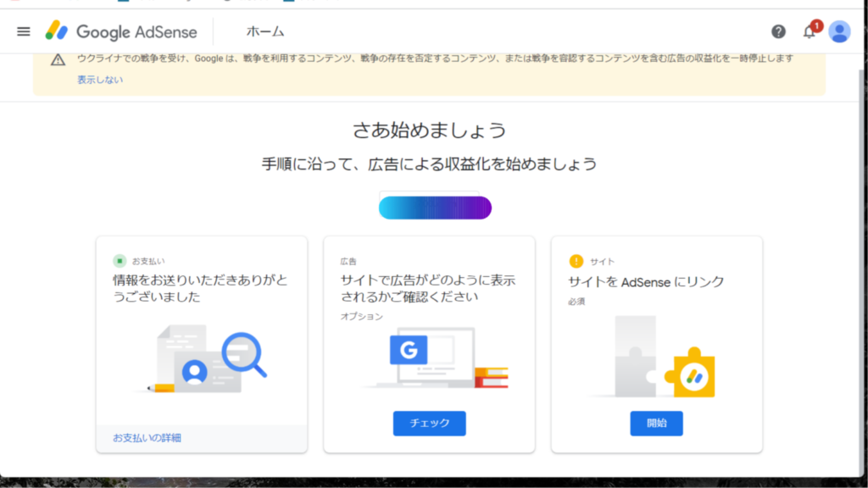Click the ホーム page title
This screenshot has width=868, height=488.
point(265,31)
